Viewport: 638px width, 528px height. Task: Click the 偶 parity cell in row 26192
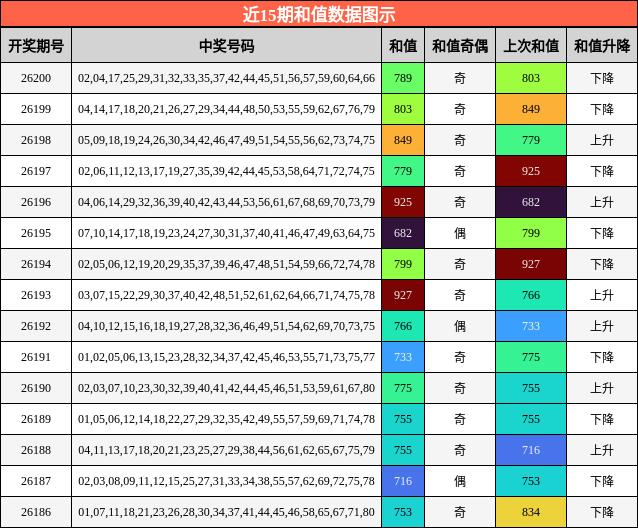(x=460, y=326)
